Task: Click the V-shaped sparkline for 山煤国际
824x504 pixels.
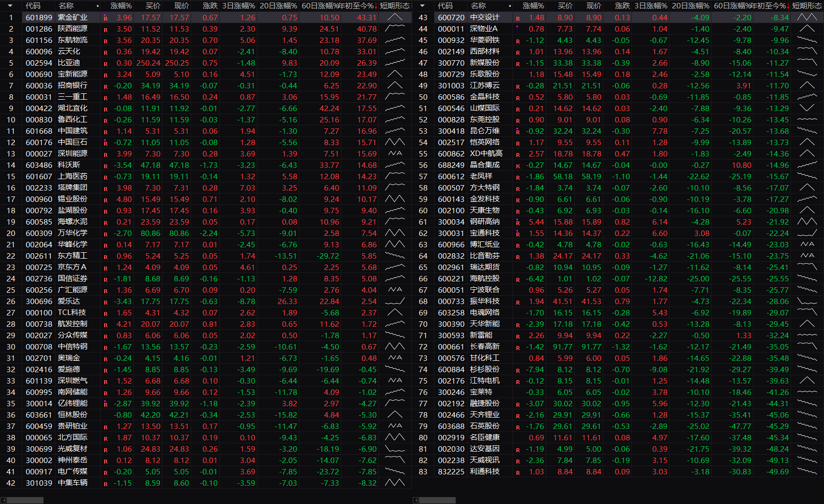Action: point(807,108)
